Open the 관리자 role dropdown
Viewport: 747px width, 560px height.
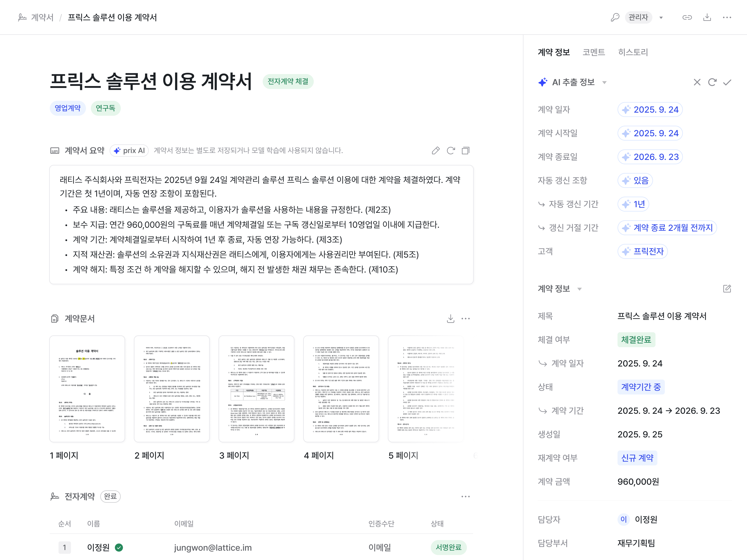[x=661, y=18]
